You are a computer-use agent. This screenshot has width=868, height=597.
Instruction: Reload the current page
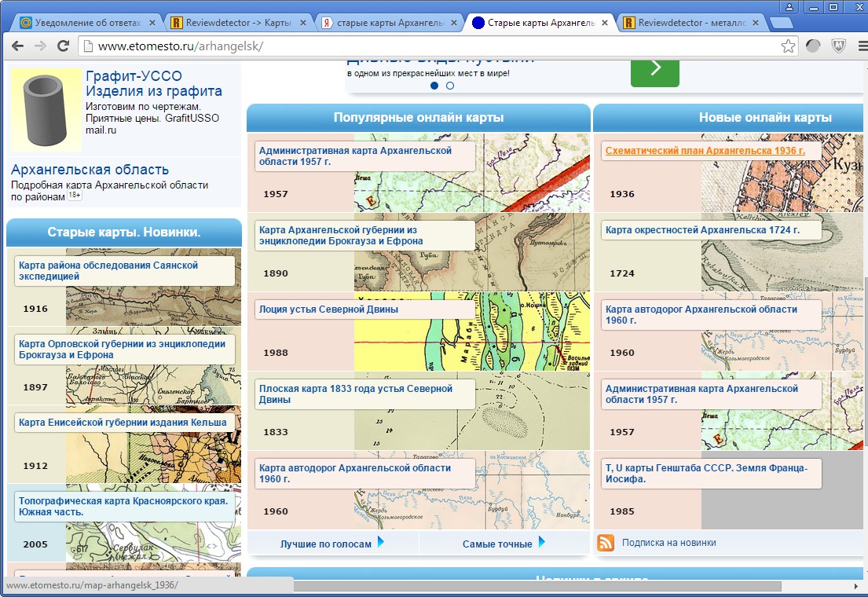click(x=62, y=46)
